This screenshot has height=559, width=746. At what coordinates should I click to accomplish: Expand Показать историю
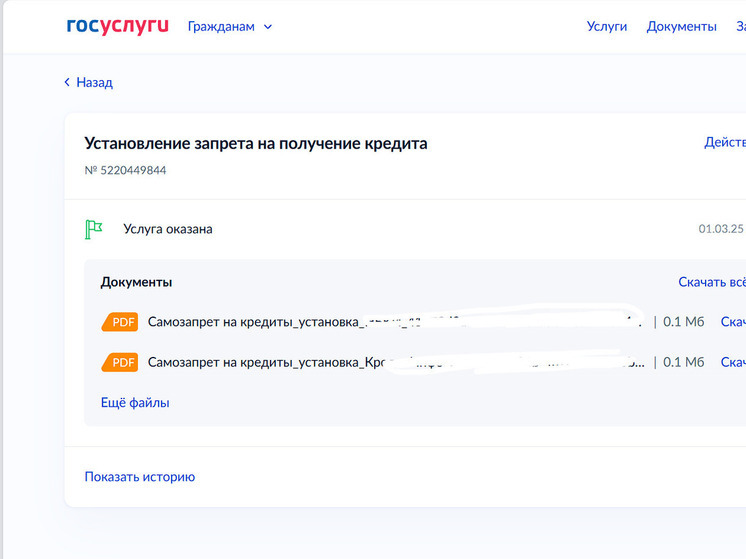(140, 477)
